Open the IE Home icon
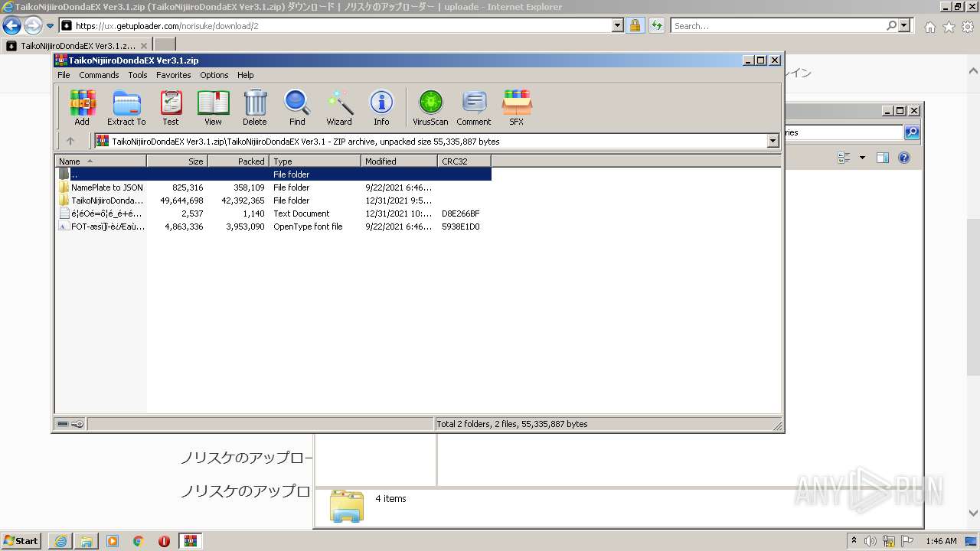The image size is (980, 551). click(929, 27)
